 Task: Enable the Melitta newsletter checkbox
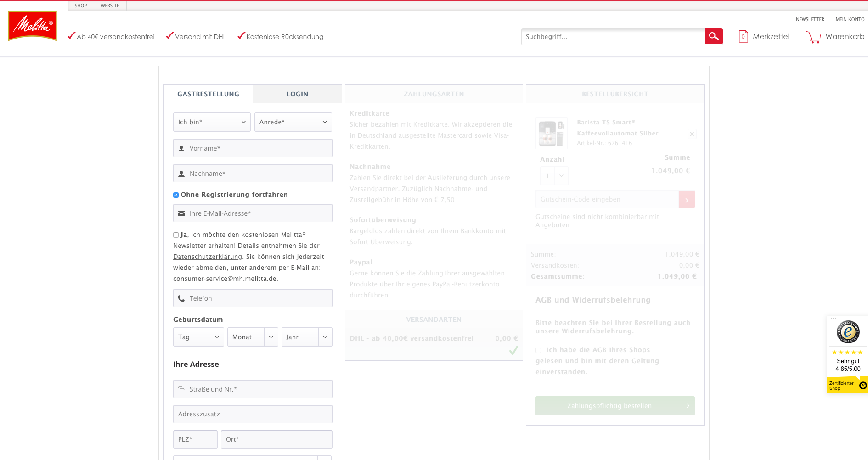[x=176, y=235]
